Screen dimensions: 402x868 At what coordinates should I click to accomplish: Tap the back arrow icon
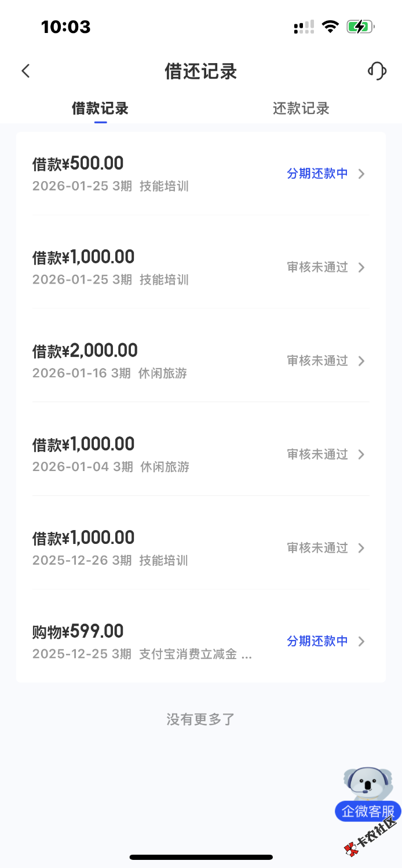[25, 71]
